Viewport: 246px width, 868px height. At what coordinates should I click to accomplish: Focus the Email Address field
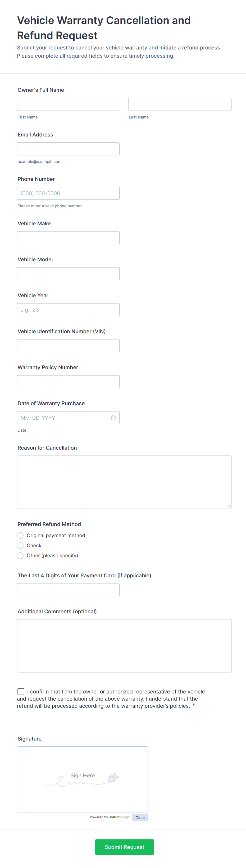point(68,149)
